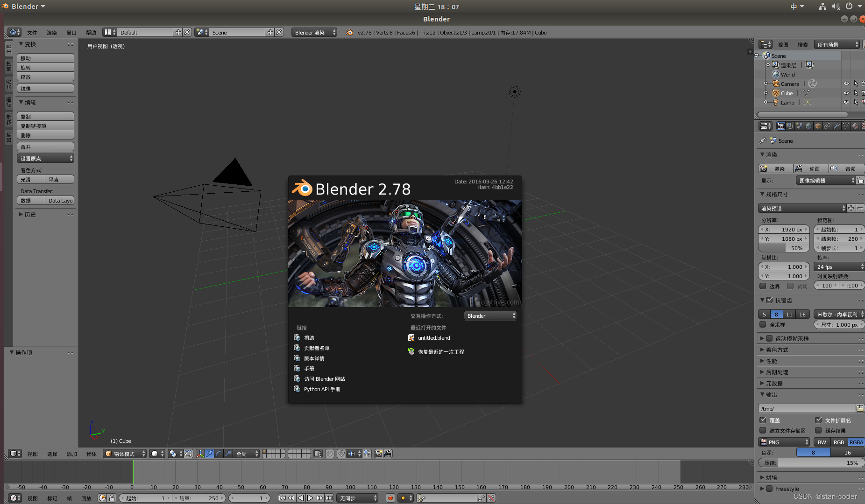Open the Render Layers properties tab
The image size is (865, 504).
(790, 126)
